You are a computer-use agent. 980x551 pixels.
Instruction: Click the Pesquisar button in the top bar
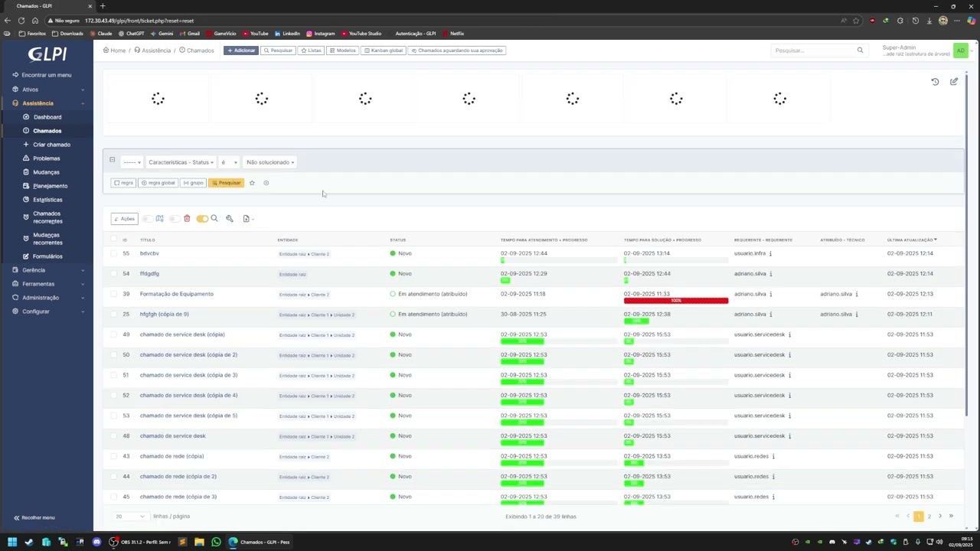(278, 51)
